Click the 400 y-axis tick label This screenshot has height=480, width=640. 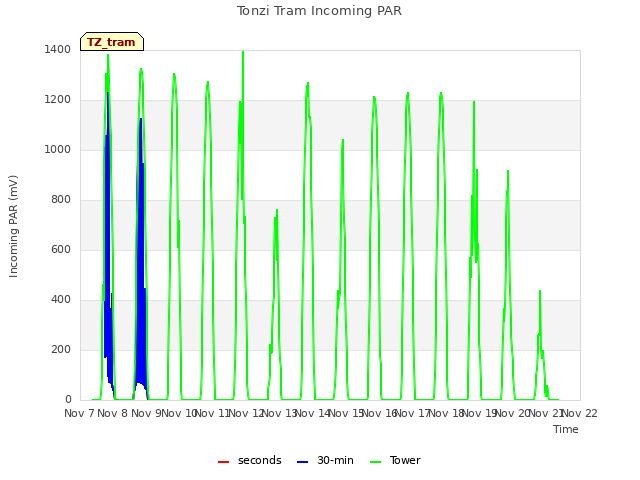click(61, 300)
